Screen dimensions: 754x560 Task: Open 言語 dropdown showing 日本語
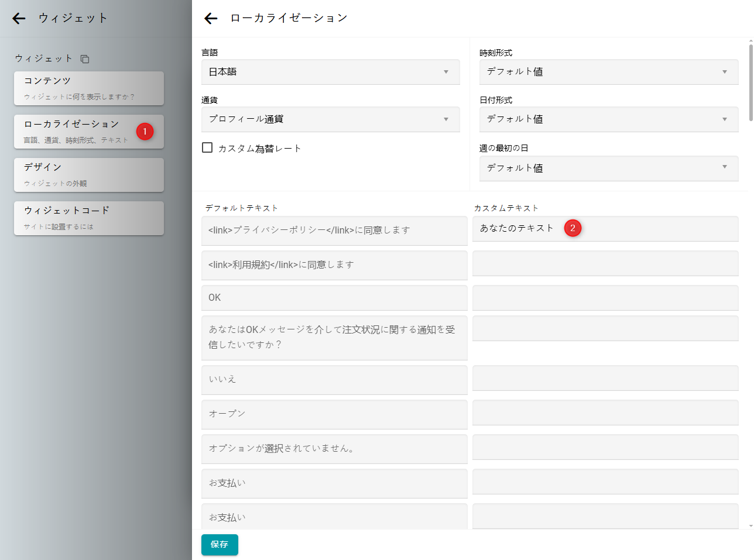[330, 72]
